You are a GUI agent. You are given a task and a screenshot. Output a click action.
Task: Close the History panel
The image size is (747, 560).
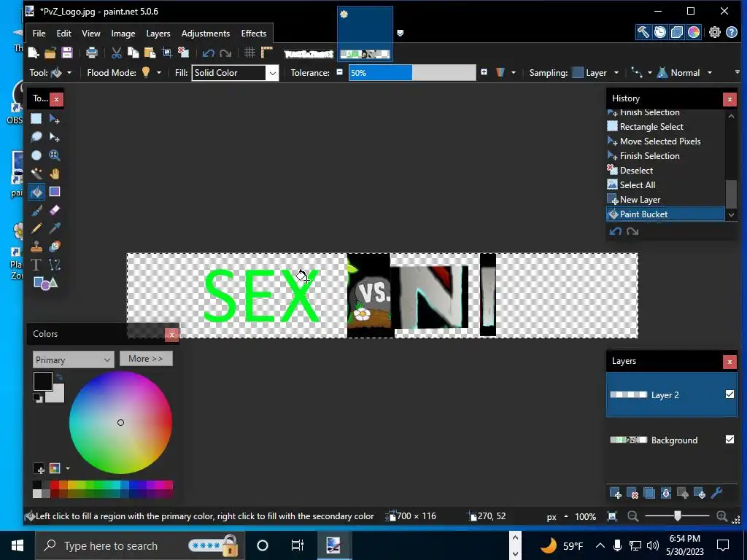(729, 99)
